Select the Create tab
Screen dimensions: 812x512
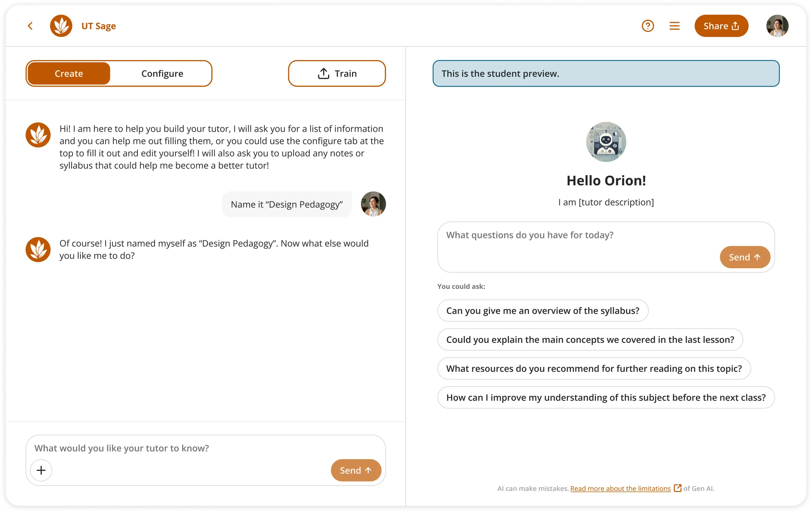(69, 73)
